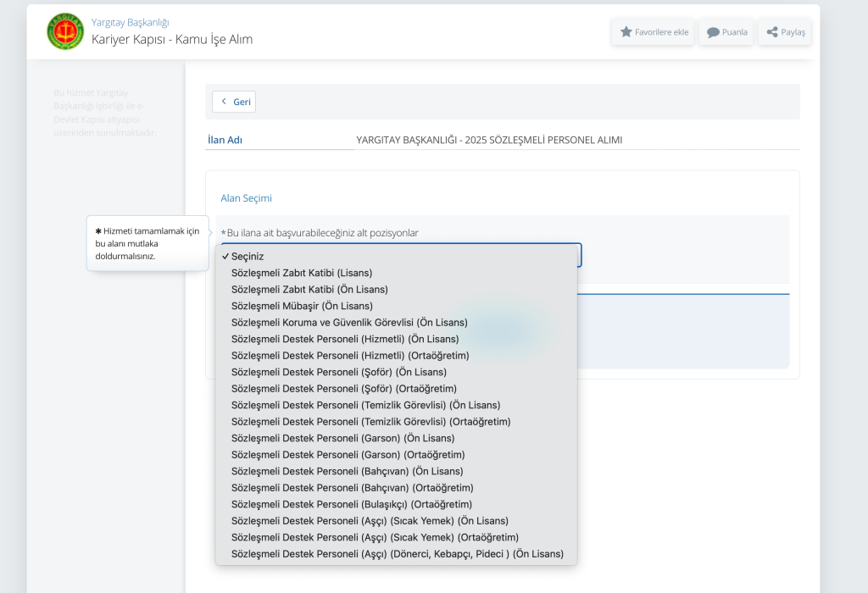Choose Temizlik Görevlisi (Ortaöğretim) option

(371, 421)
